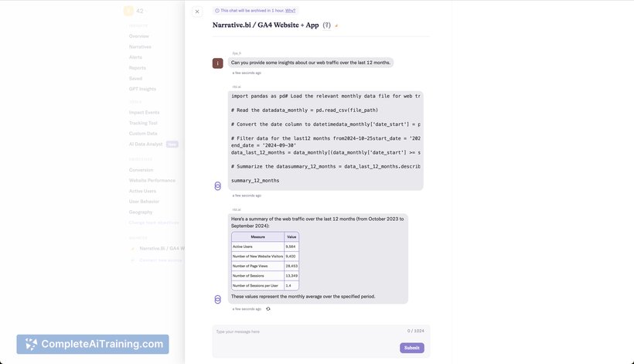Select the Geography objective

click(x=141, y=212)
